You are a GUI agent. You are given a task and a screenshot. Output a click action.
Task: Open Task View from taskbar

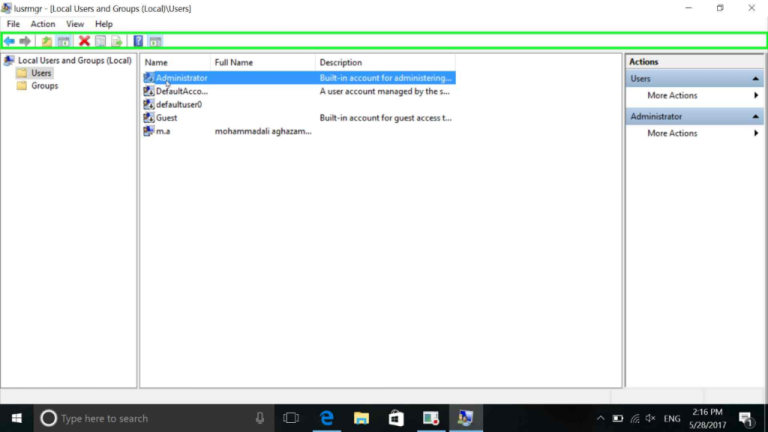click(x=291, y=418)
